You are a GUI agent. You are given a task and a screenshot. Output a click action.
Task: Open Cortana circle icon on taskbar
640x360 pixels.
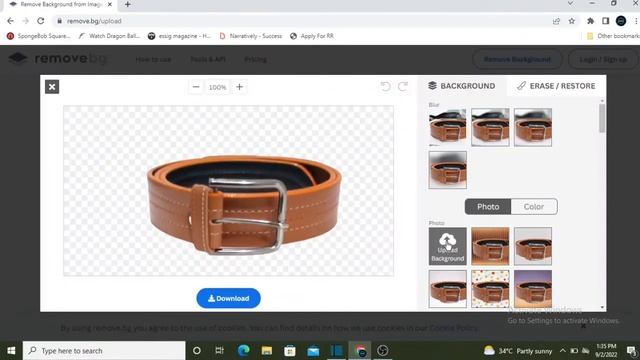point(197,351)
